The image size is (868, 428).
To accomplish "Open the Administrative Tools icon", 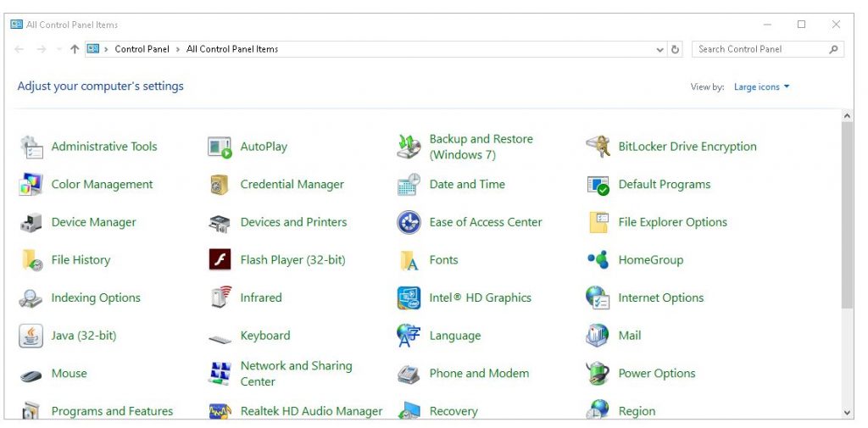I will 31,147.
